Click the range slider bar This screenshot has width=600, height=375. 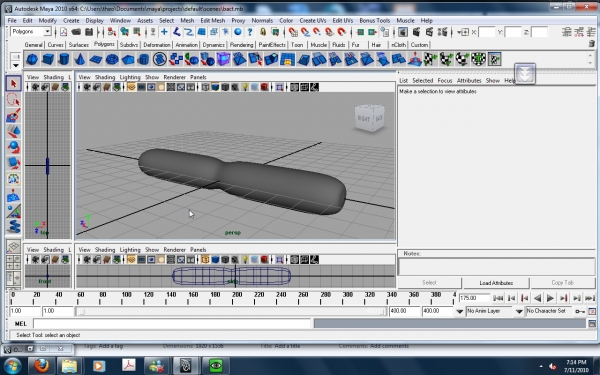click(x=231, y=311)
